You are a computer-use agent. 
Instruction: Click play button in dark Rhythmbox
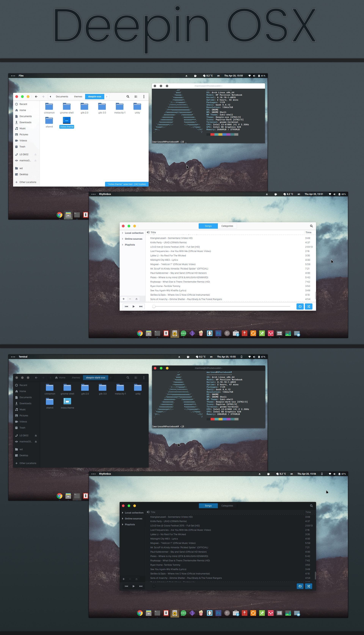[x=134, y=586]
